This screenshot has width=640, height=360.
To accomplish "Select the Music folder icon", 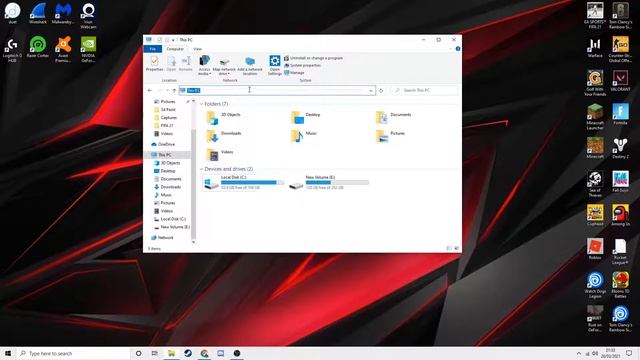I will pos(297,136).
